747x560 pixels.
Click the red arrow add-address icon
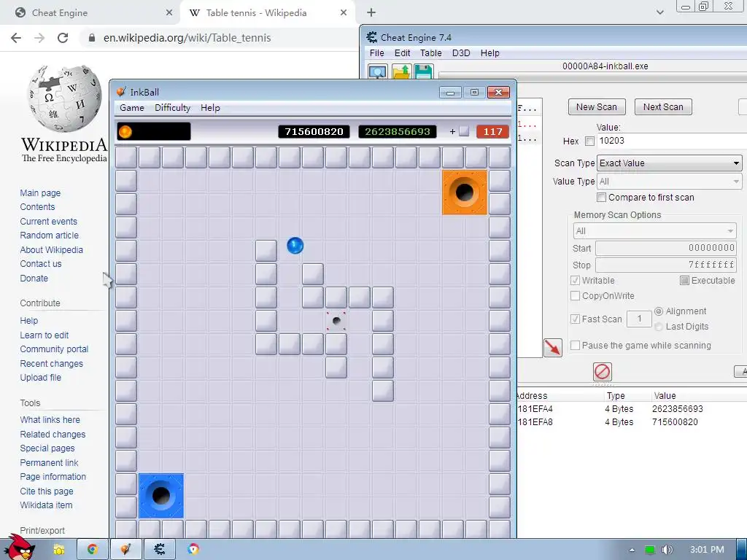(553, 347)
